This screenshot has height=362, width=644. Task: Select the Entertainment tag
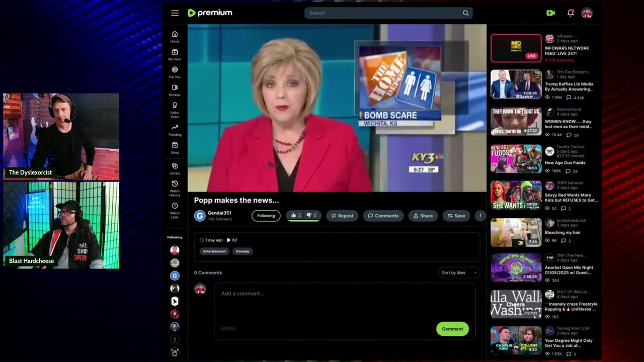click(214, 251)
